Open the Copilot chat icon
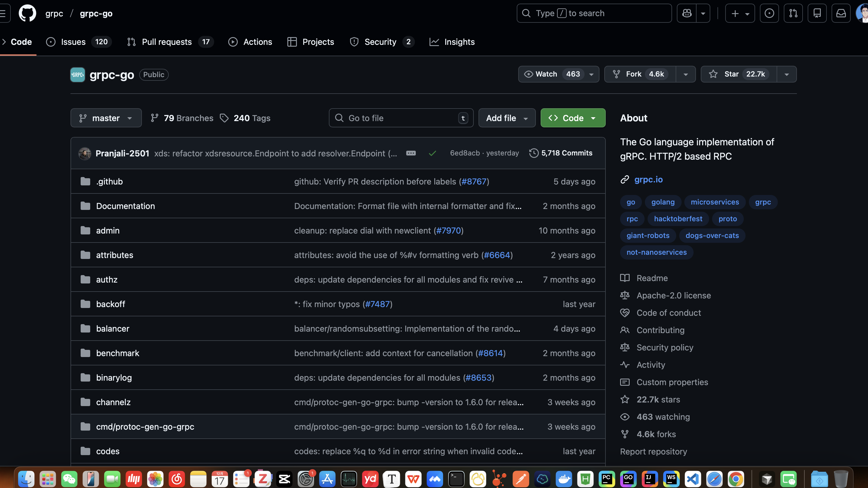 tap(687, 13)
